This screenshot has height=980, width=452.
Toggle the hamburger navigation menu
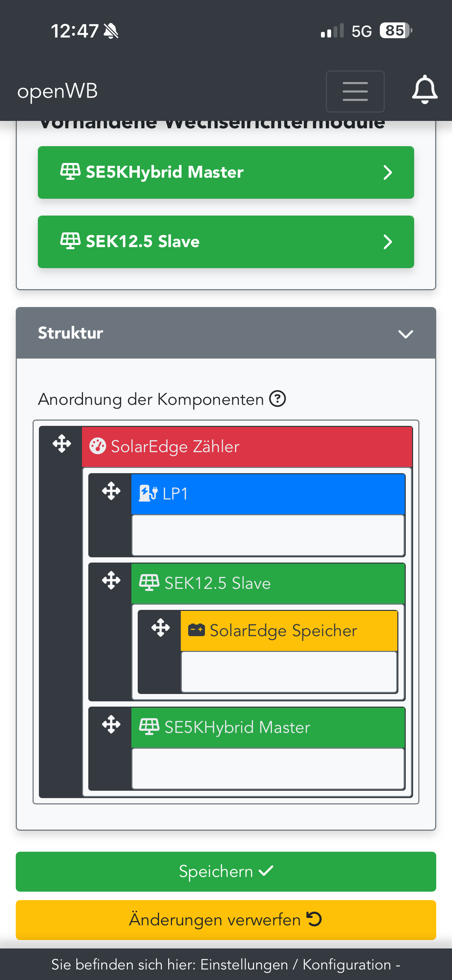pos(355,91)
